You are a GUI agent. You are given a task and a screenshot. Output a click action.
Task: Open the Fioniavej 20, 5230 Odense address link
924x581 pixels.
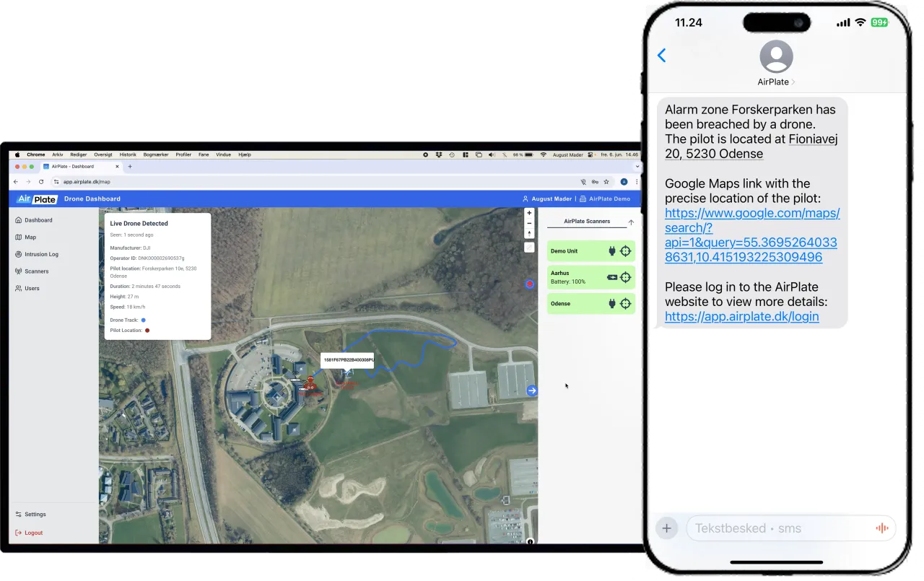pyautogui.click(x=750, y=147)
